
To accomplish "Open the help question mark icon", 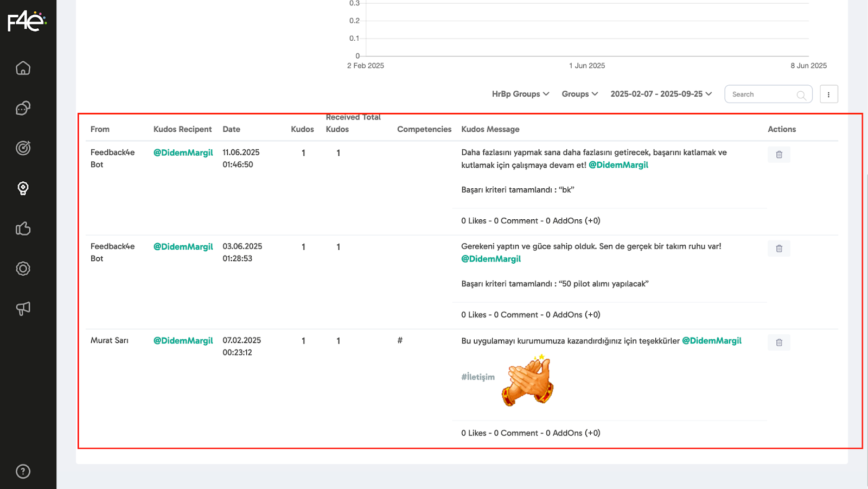I will [x=23, y=471].
